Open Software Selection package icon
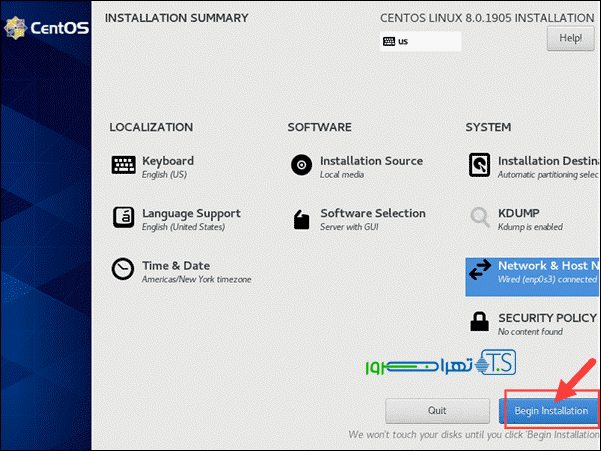 click(x=301, y=218)
